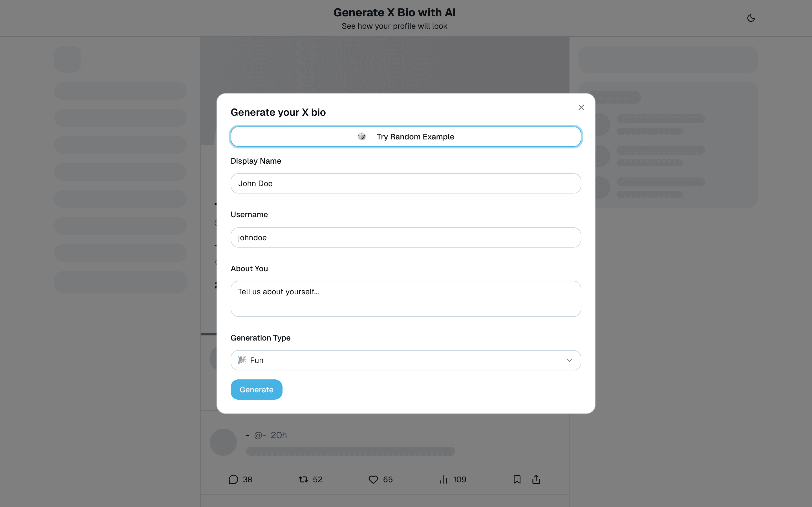Click the party popper icon beside Fun
The image size is (812, 507).
[242, 360]
